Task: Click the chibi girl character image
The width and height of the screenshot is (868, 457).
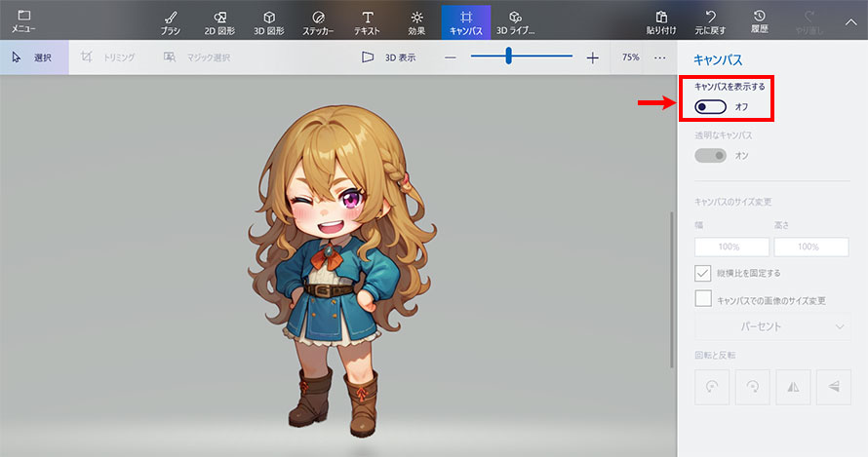Action: click(x=341, y=271)
